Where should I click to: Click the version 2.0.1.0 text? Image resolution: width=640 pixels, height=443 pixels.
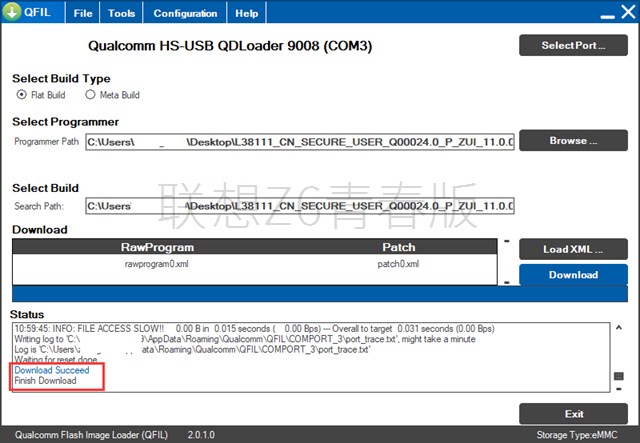click(x=201, y=435)
